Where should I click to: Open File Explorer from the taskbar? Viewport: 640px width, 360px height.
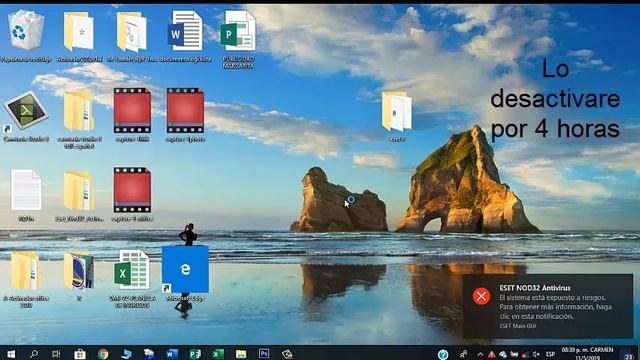pyautogui.click(x=241, y=354)
